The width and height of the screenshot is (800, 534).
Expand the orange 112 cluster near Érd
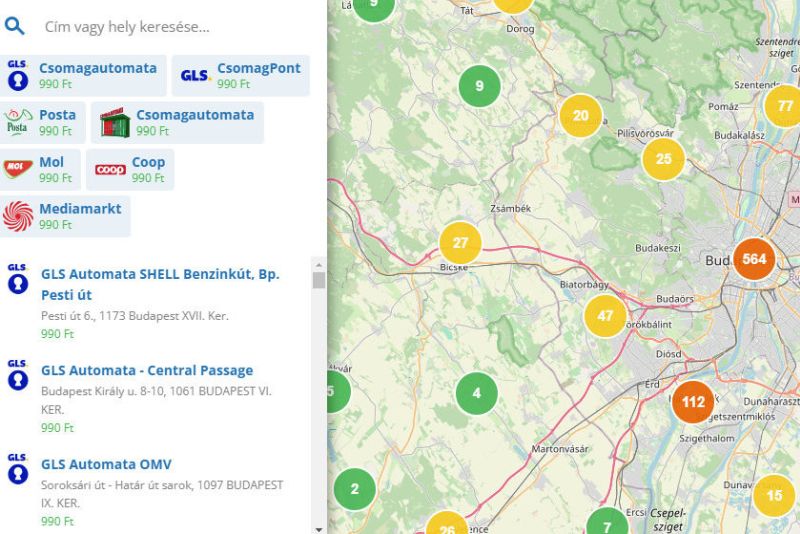[x=693, y=402]
